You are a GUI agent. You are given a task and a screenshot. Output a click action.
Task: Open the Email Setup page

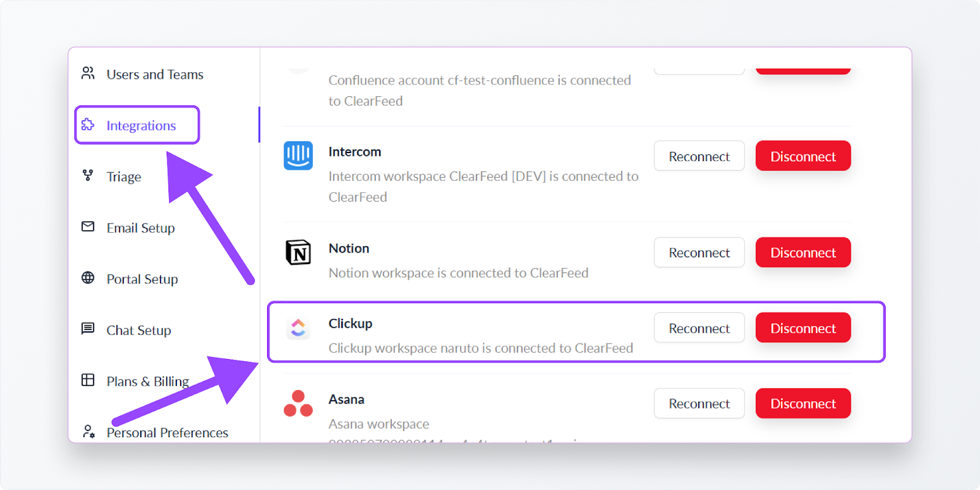141,228
